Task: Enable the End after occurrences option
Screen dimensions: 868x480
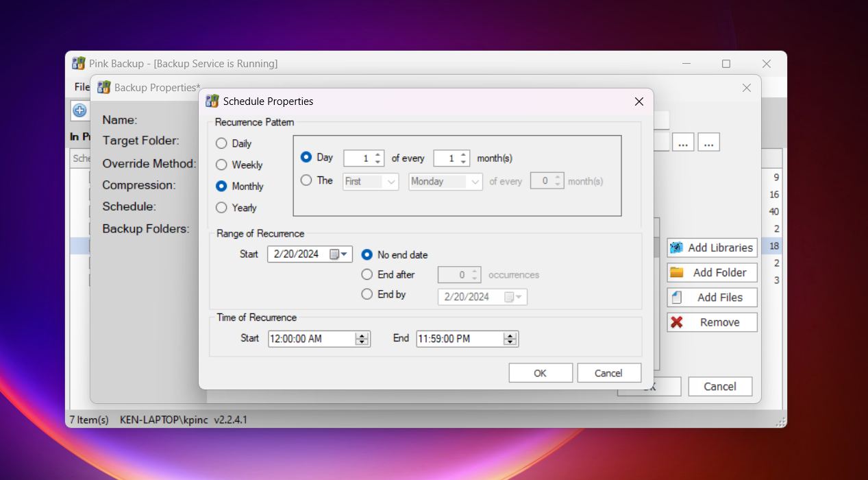Action: (x=367, y=275)
